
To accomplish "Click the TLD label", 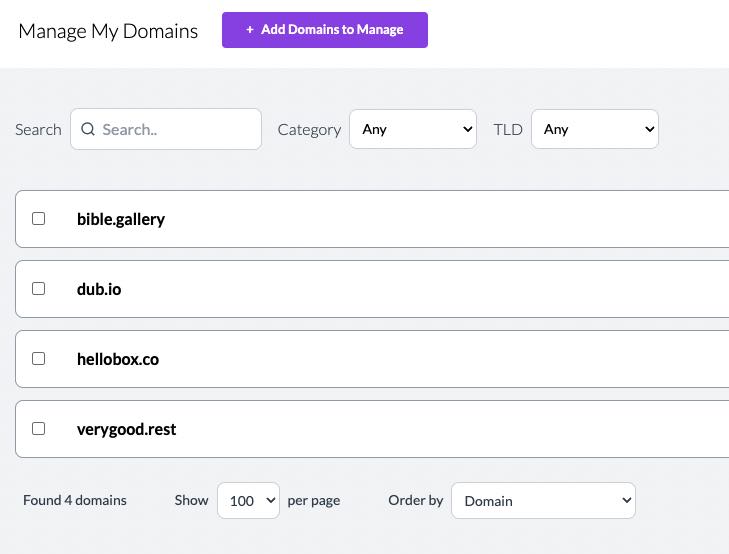I will coord(508,129).
